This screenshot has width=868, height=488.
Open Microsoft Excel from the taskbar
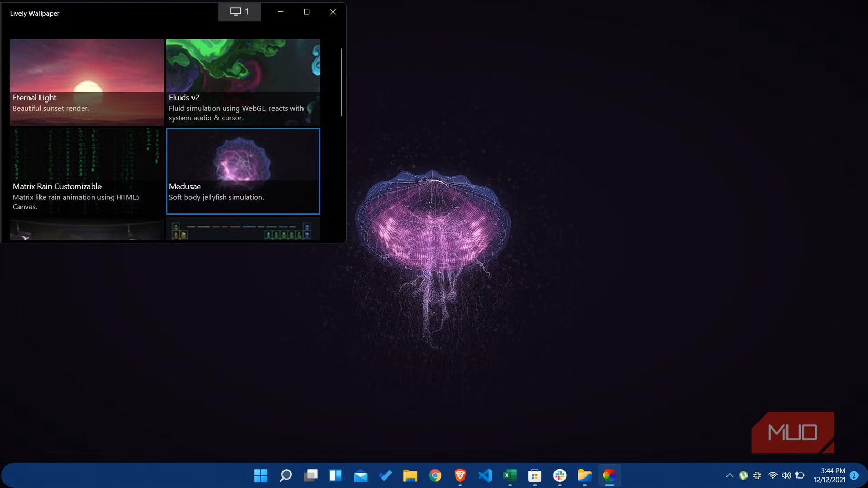[x=509, y=476]
